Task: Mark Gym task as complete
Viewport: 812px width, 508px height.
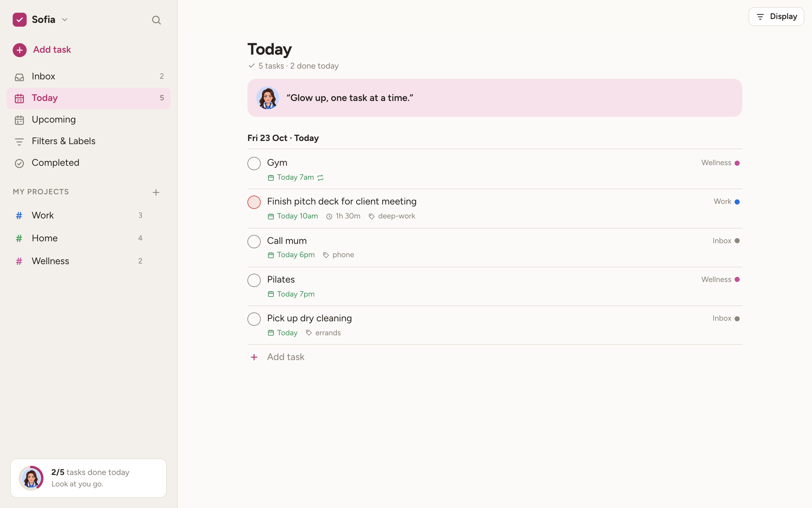Action: 254,164
